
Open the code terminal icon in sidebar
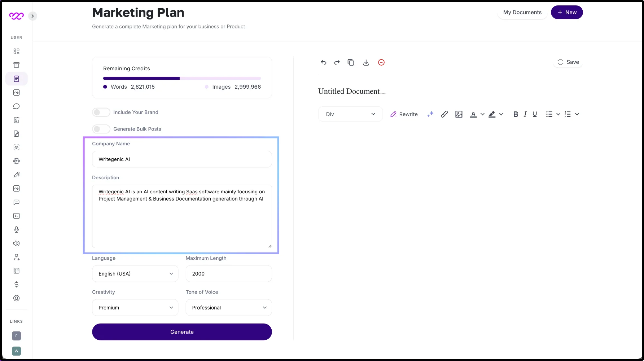16,216
